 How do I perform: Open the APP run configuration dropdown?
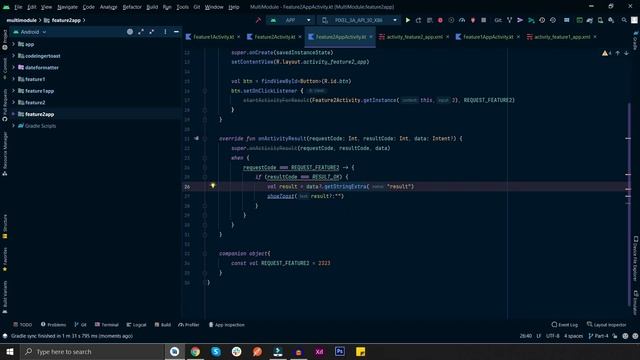(290, 20)
